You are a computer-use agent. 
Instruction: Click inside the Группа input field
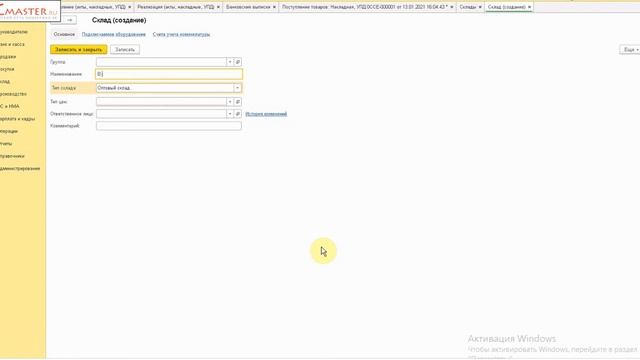pos(161,62)
